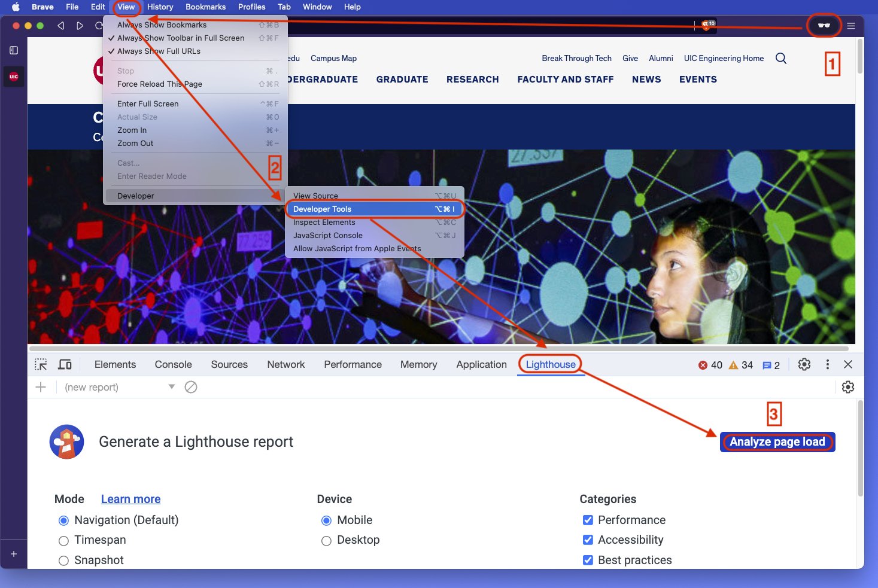Toggle Always Show Toolbar in Full Screen
The width and height of the screenshot is (878, 588).
pyautogui.click(x=195, y=38)
